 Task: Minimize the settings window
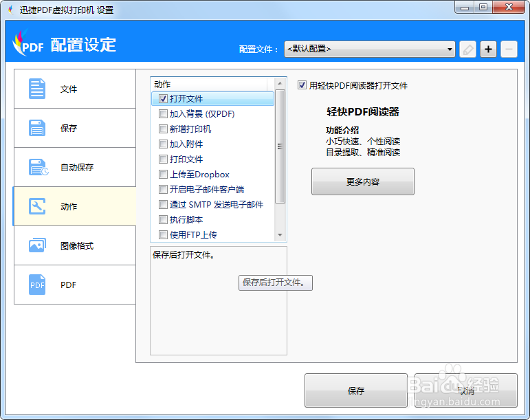coord(465,8)
